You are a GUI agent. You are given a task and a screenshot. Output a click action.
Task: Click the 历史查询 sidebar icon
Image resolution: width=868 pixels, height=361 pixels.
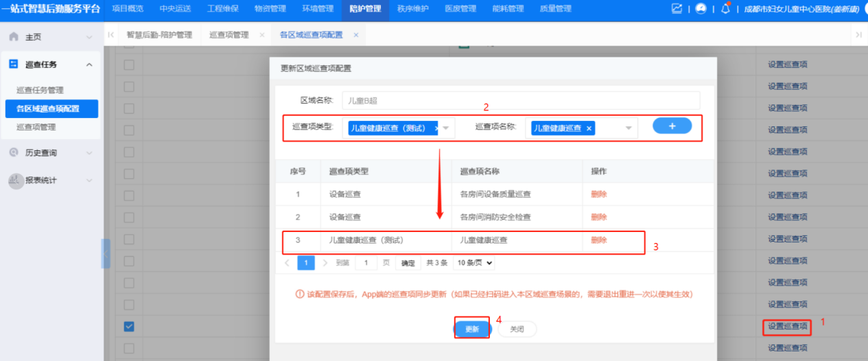pyautogui.click(x=14, y=152)
